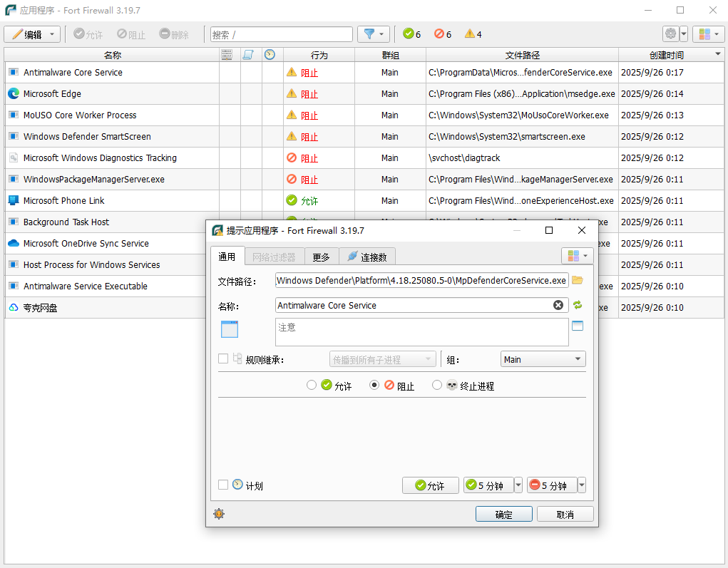
Task: Enable the 规则继承 checkbox
Action: (223, 359)
